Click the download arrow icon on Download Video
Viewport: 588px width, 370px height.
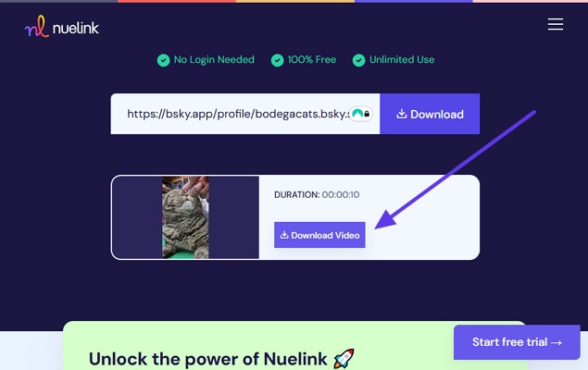pos(284,235)
